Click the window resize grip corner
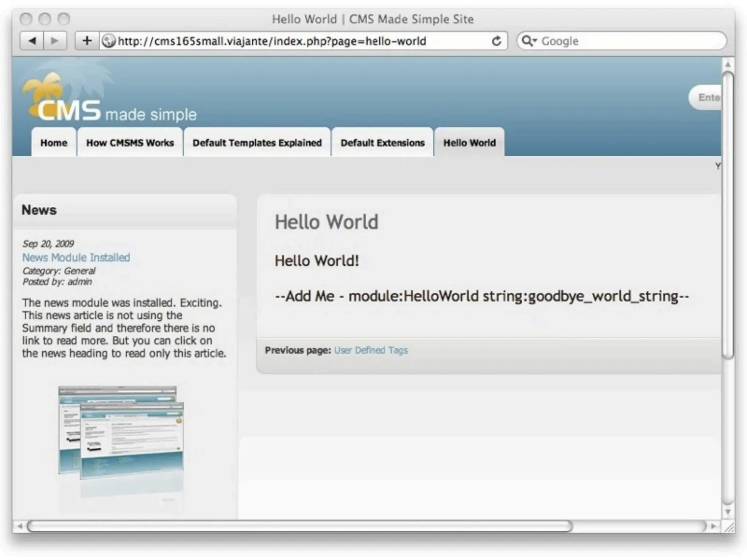This screenshot has height=560, width=747. (x=728, y=526)
